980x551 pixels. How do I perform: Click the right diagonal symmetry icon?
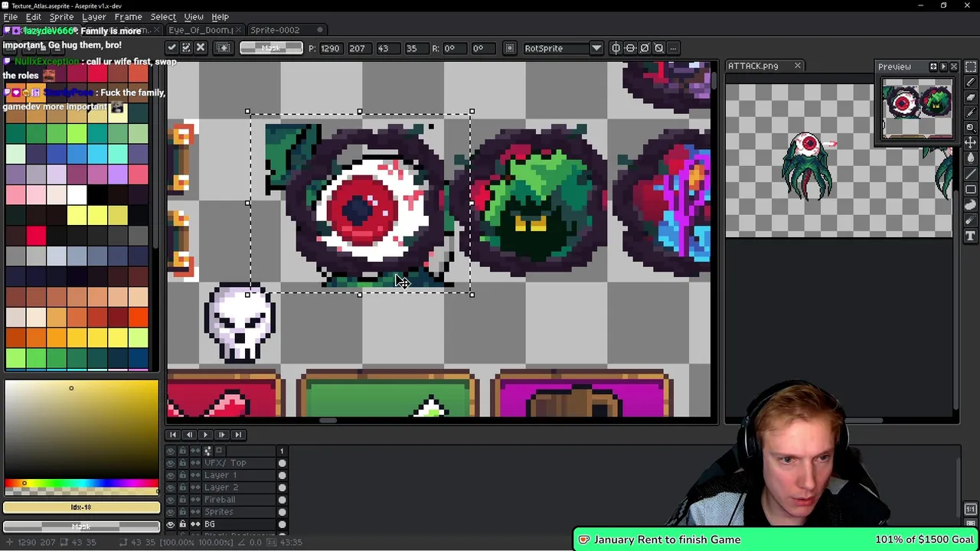[x=645, y=48]
